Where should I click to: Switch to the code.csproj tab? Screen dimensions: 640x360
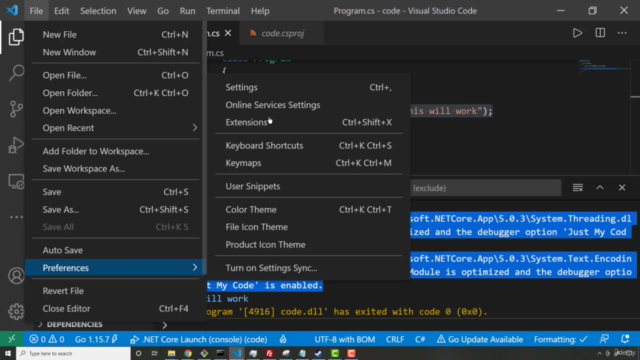pos(282,33)
